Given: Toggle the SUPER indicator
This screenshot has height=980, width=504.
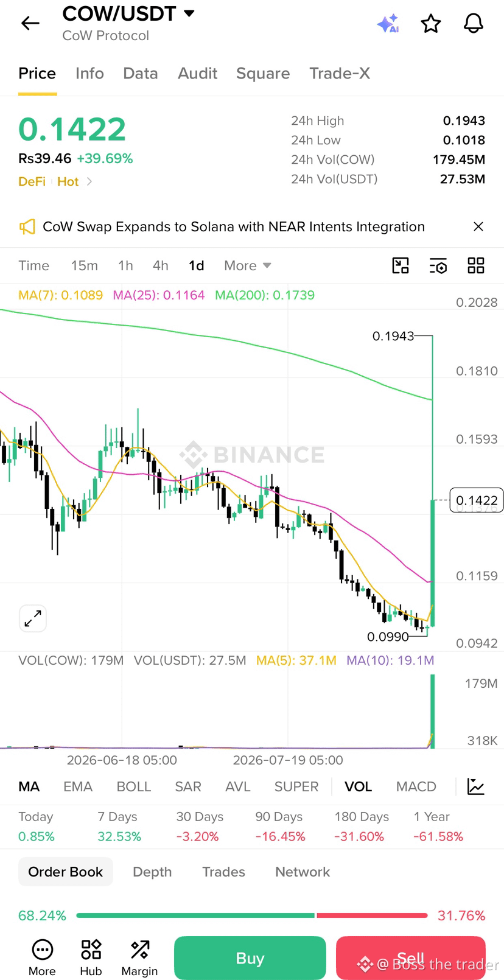Looking at the screenshot, I should coord(296,786).
